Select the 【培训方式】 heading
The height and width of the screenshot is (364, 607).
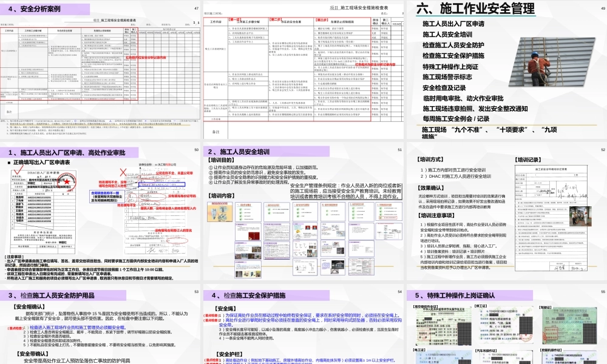coord(430,160)
